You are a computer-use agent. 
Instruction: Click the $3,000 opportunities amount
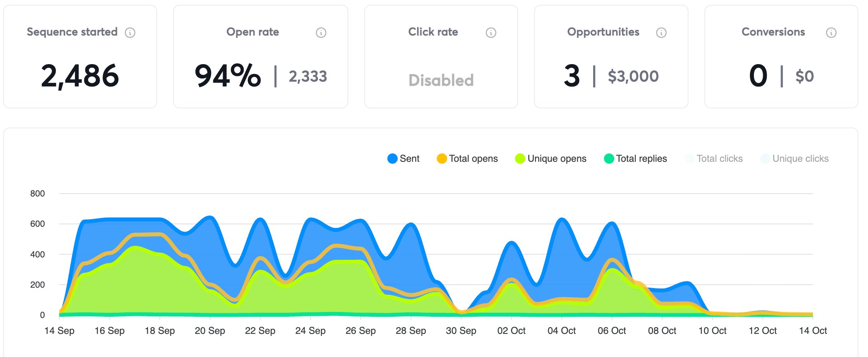633,76
